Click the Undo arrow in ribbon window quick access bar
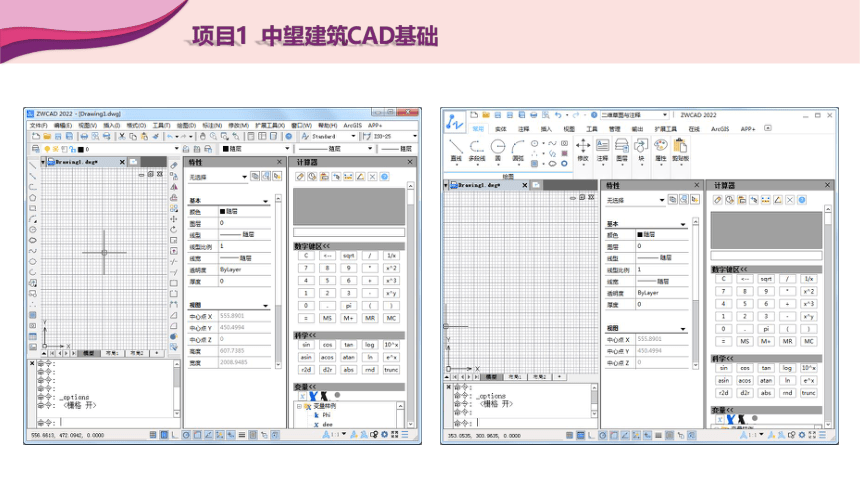Image resolution: width=860 pixels, height=484 pixels. click(x=558, y=115)
